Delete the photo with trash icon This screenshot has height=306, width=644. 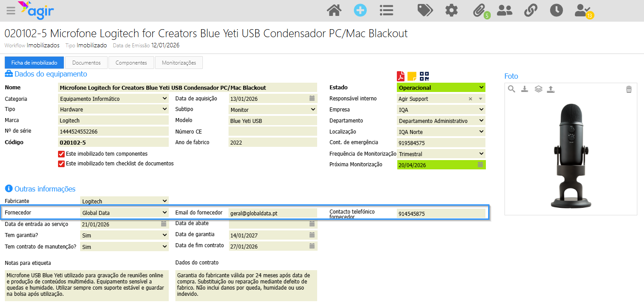(x=629, y=89)
